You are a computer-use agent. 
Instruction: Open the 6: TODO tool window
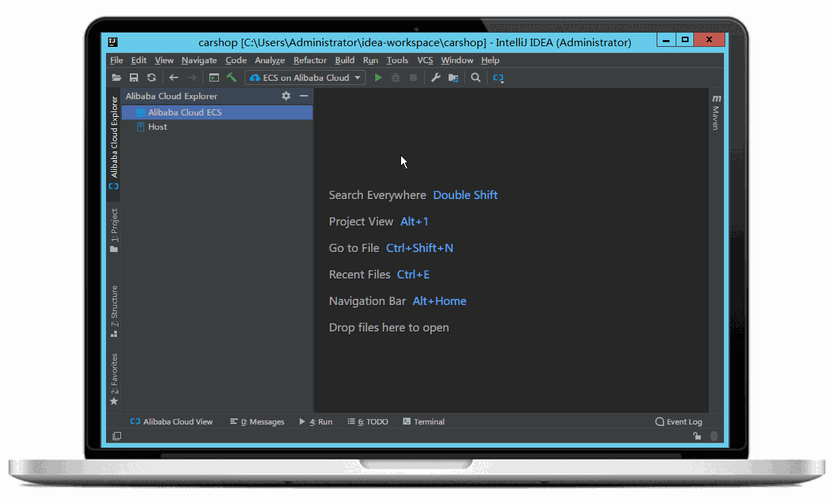[x=368, y=422]
